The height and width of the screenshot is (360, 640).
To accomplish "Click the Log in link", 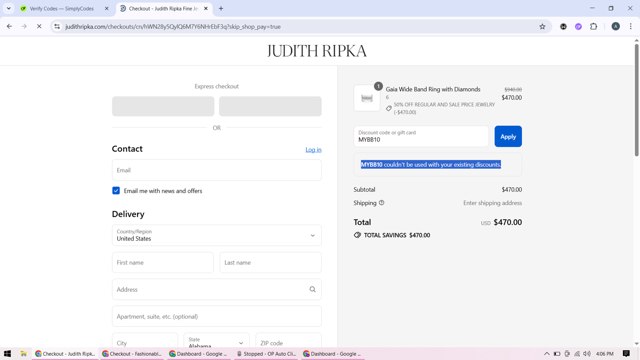I will pos(313,150).
